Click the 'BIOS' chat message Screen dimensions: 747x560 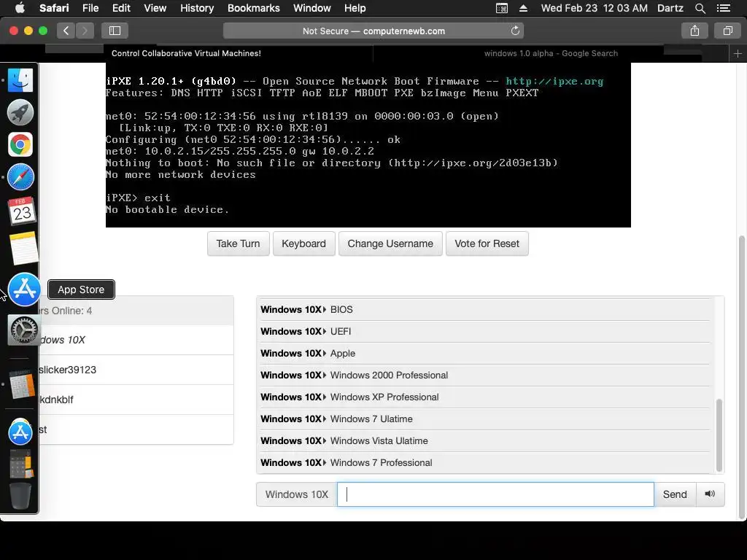click(485, 309)
